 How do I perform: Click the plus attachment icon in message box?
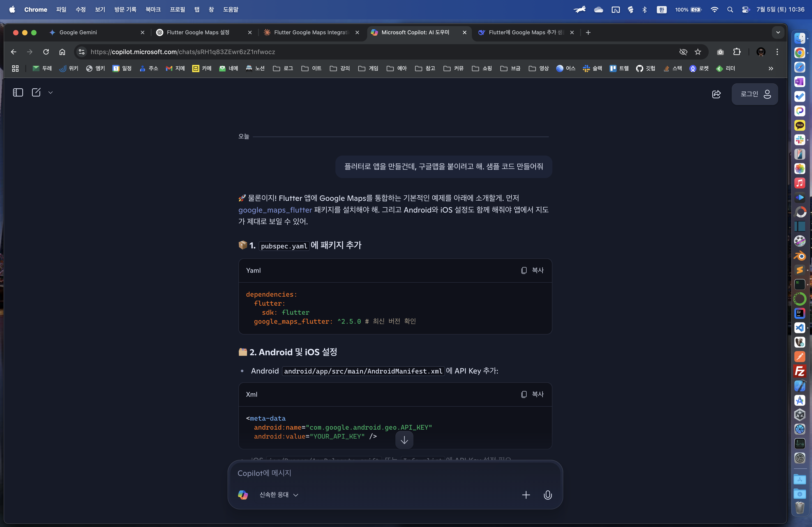point(526,495)
